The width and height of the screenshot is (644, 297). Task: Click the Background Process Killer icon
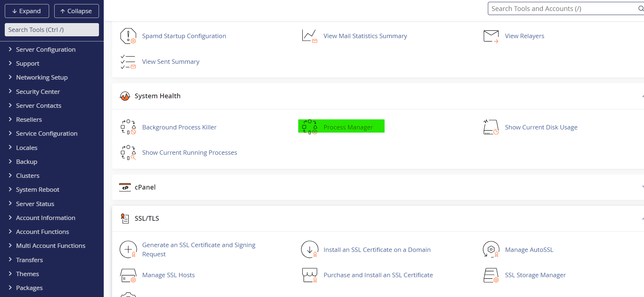tap(128, 127)
